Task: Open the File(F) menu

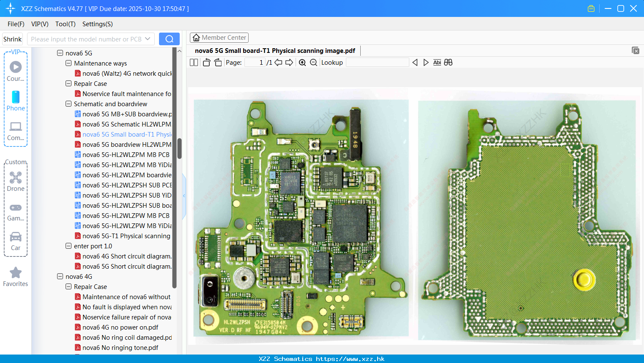Action: tap(16, 24)
